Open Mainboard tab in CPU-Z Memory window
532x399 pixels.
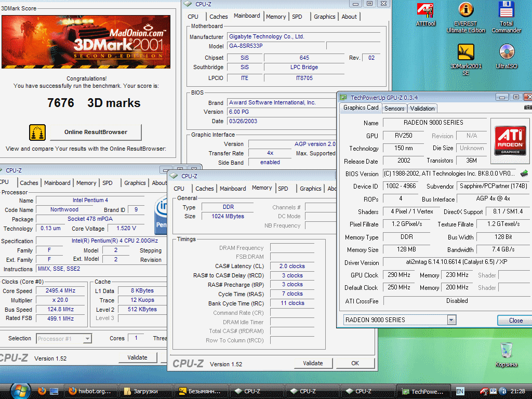(233, 189)
